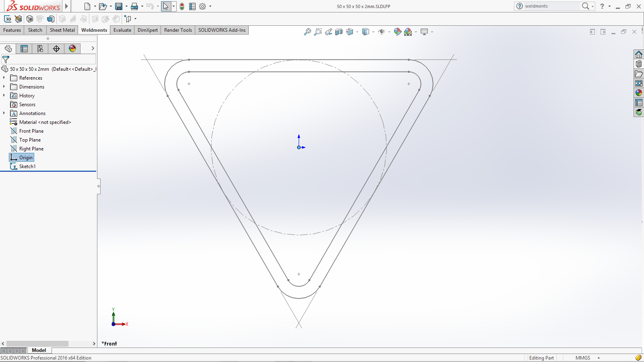The width and height of the screenshot is (644, 362).
Task: Switch to the Evaluate tab
Action: tap(122, 30)
